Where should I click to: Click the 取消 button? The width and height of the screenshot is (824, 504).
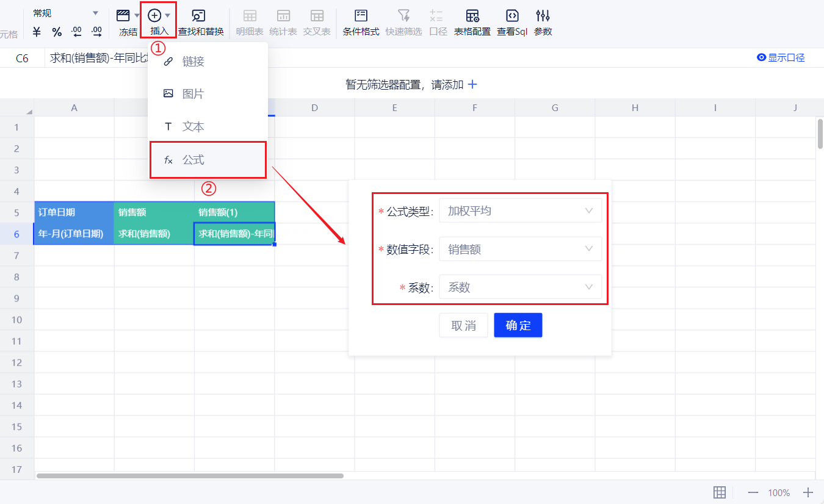[x=463, y=326]
